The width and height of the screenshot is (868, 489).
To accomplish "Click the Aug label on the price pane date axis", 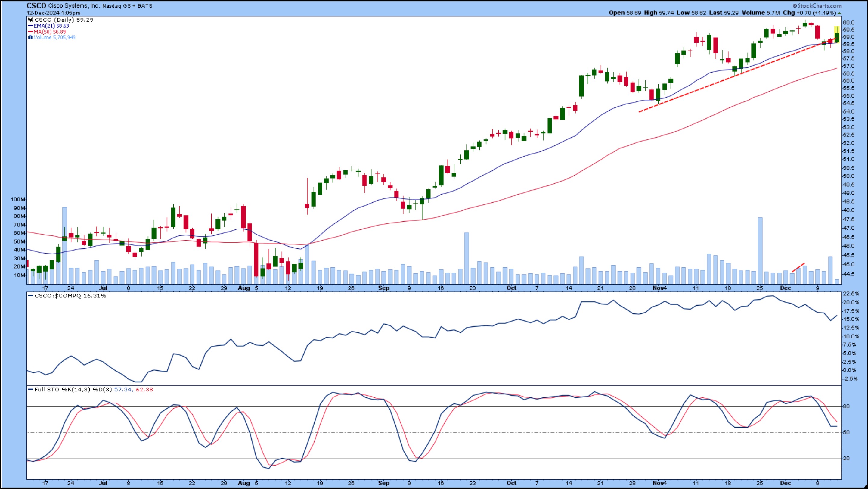I will (244, 288).
